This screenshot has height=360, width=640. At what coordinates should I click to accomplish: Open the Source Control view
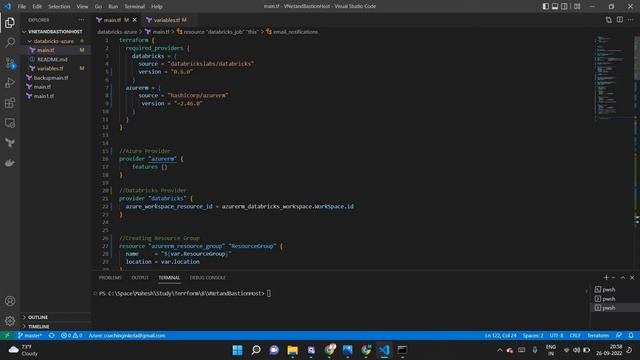coord(10,63)
